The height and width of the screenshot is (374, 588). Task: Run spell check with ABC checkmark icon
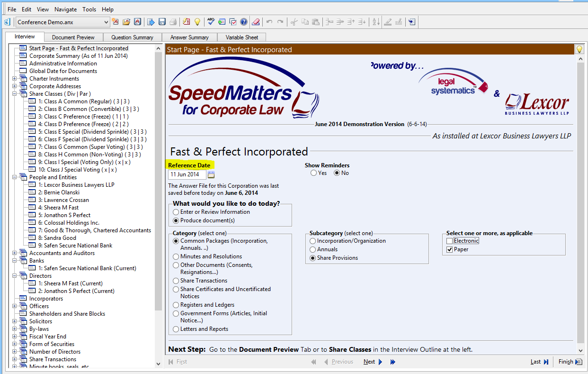click(x=211, y=22)
